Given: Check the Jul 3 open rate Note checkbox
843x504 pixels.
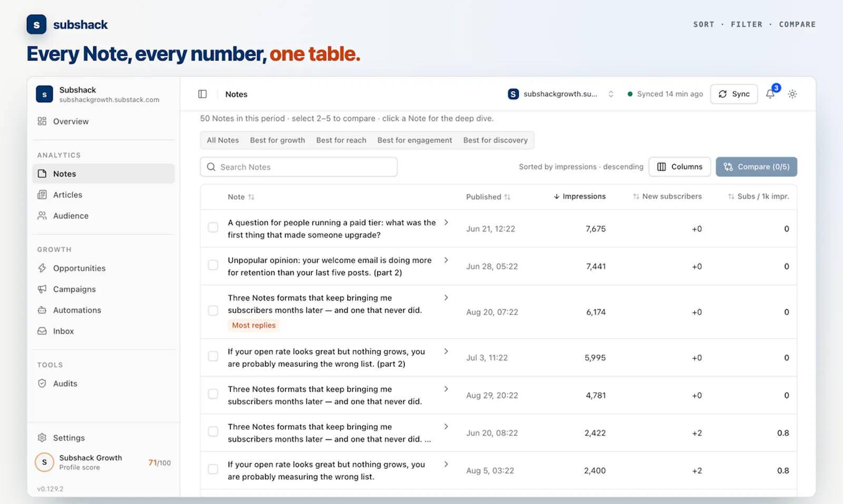Looking at the screenshot, I should click(x=213, y=357).
